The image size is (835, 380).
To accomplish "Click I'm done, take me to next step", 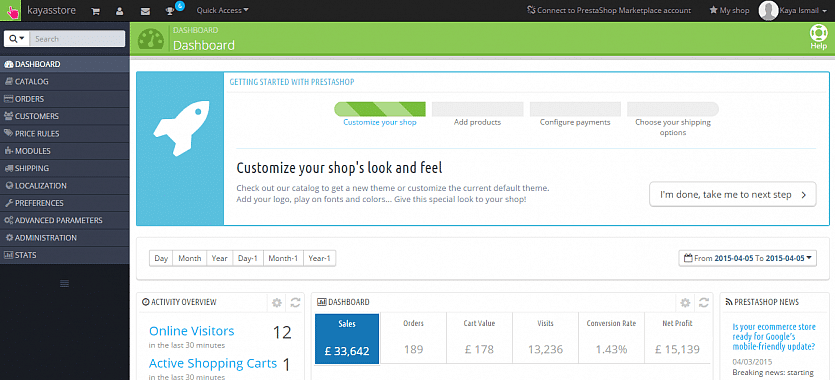I will pyautogui.click(x=732, y=194).
